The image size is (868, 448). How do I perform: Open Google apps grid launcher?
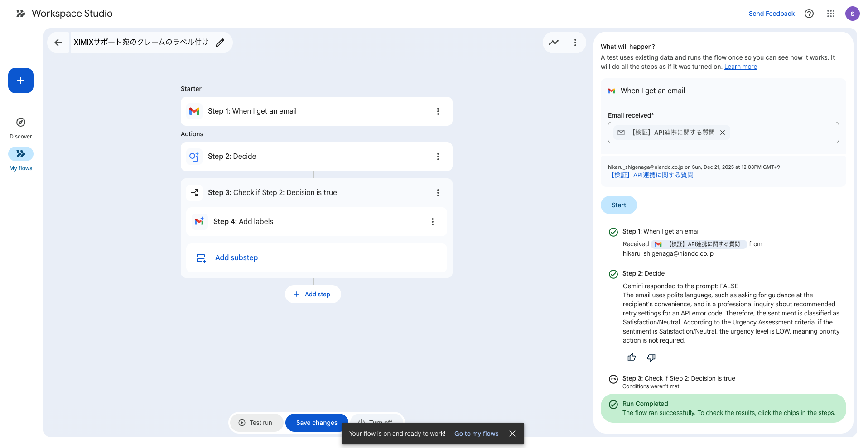[830, 14]
